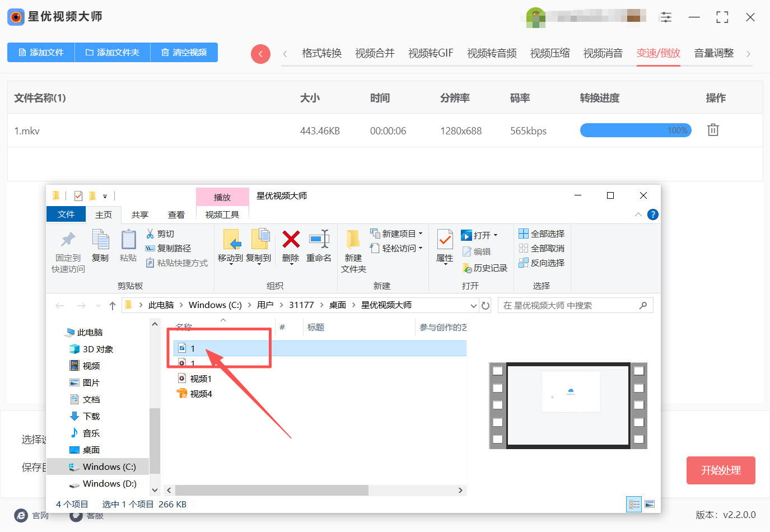Click the 清空视频 button

tap(184, 53)
